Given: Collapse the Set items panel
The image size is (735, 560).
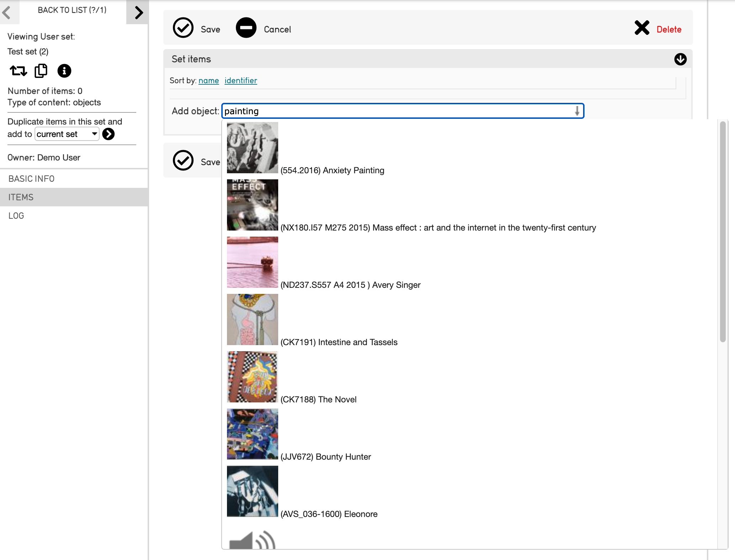Looking at the screenshot, I should pos(680,59).
